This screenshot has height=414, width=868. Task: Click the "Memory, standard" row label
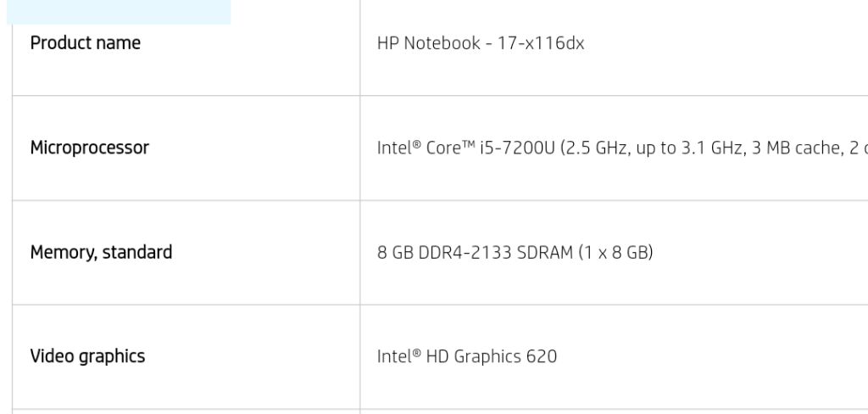click(x=101, y=252)
